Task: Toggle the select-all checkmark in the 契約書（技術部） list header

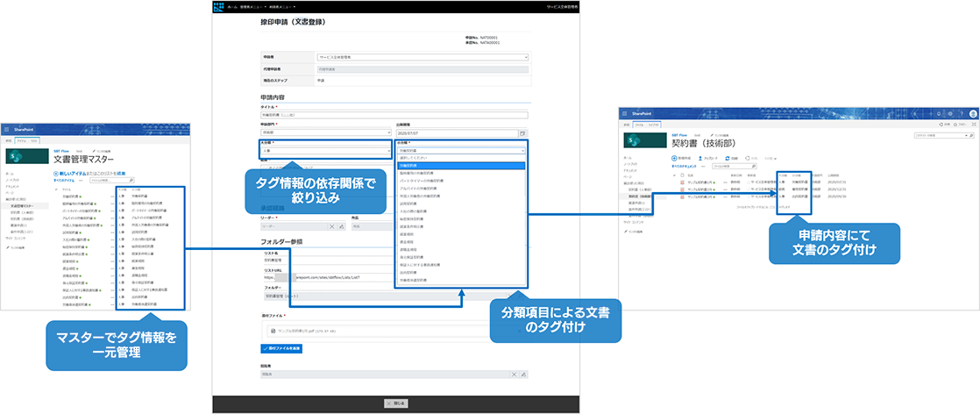Action: point(674,175)
